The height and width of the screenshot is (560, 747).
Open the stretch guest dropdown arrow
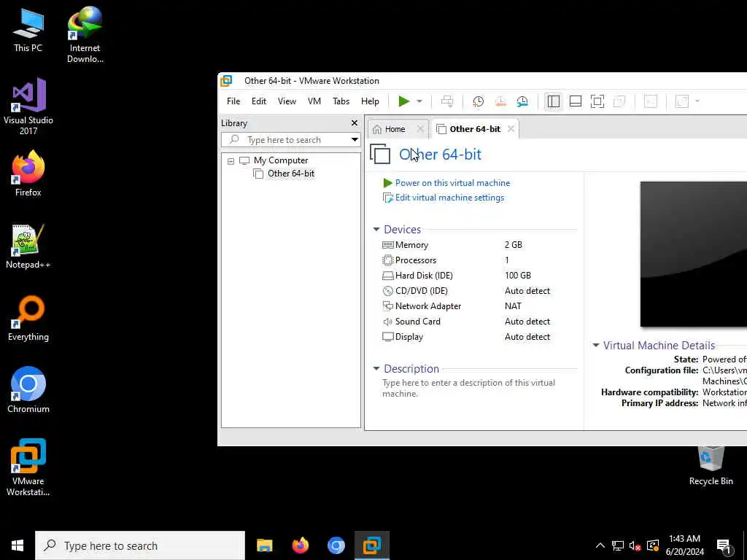click(x=697, y=101)
